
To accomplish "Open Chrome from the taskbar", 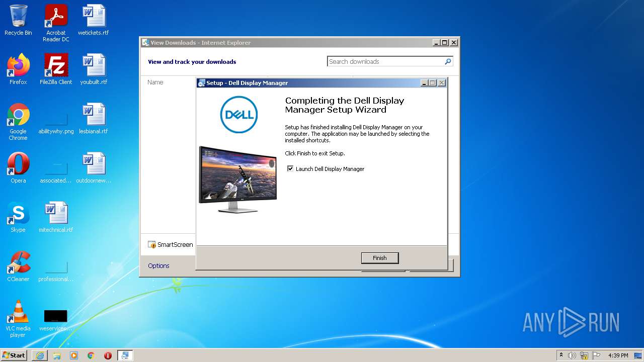I will pos(91,355).
